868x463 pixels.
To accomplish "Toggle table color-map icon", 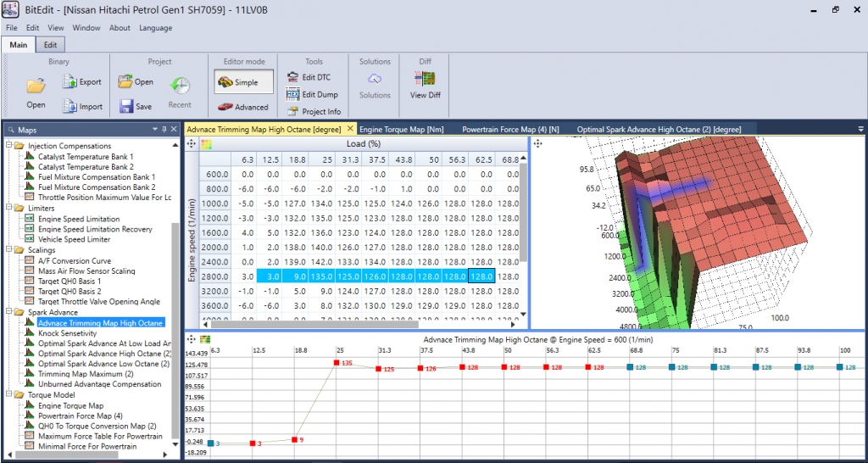I will coord(207,144).
